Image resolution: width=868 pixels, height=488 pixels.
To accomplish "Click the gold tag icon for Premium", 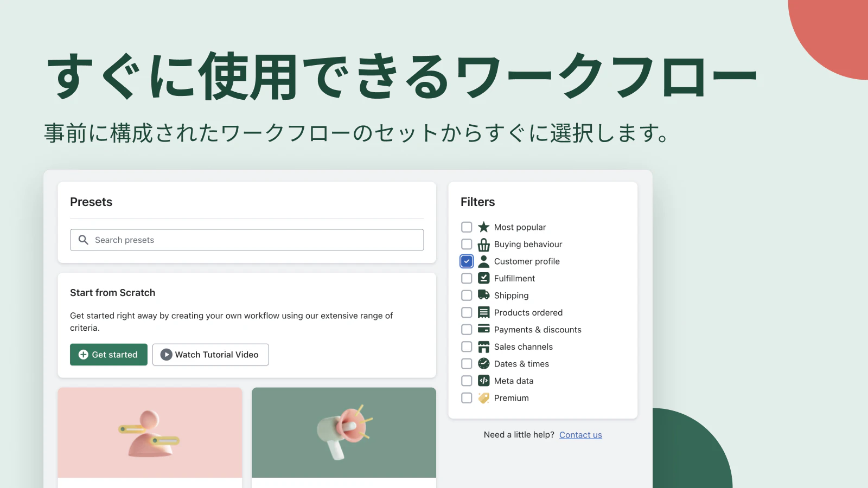I will [x=483, y=397].
